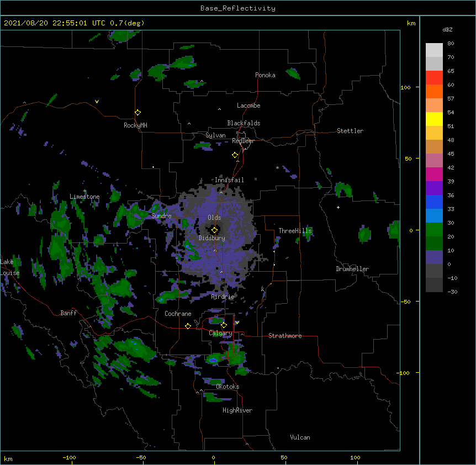This screenshot has width=476, height=465.
Task: Click the ThreeHills label
Action: tap(295, 231)
